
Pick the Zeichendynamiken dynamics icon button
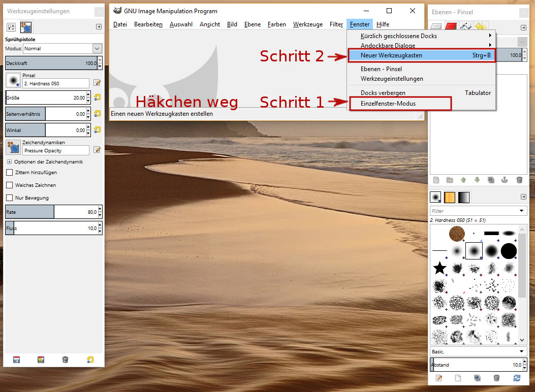(x=13, y=147)
